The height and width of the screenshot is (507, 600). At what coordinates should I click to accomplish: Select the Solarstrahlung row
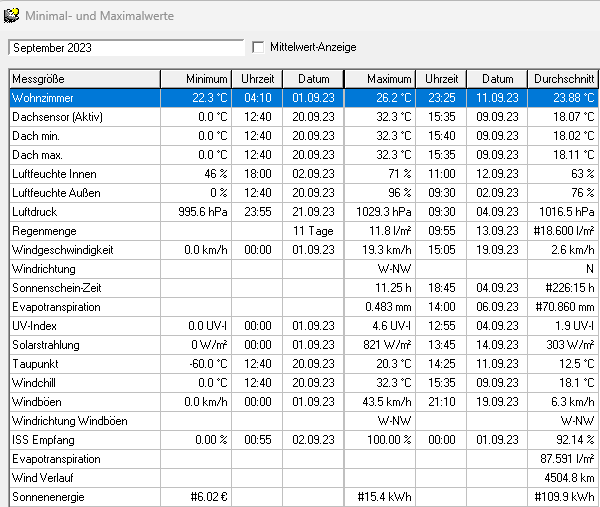click(x=84, y=345)
